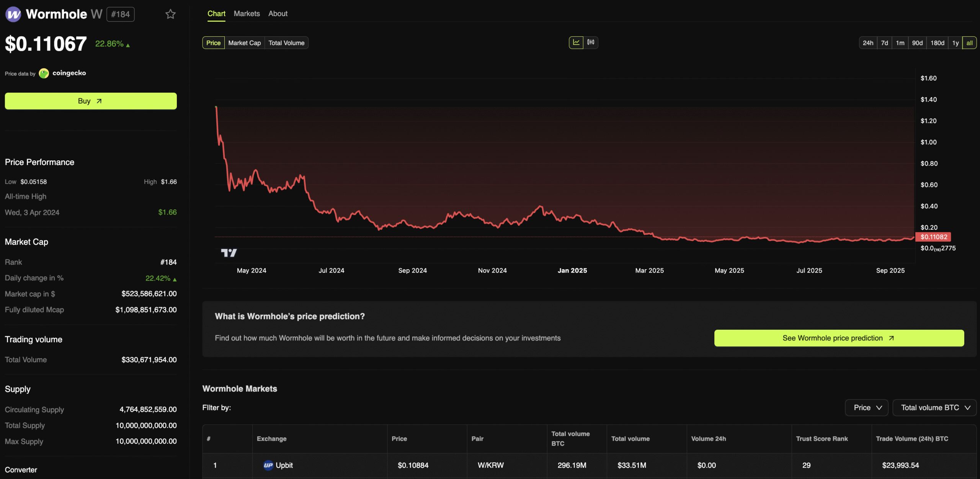Click the CoinGecko lizard icon
The width and height of the screenshot is (980, 479).
point(44,73)
